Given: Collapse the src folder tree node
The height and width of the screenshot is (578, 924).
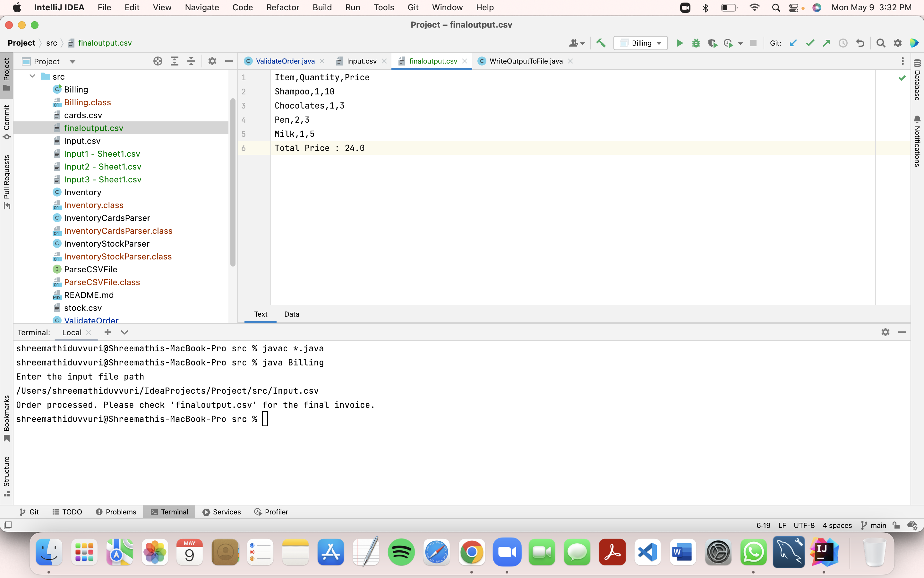Looking at the screenshot, I should click(x=32, y=76).
